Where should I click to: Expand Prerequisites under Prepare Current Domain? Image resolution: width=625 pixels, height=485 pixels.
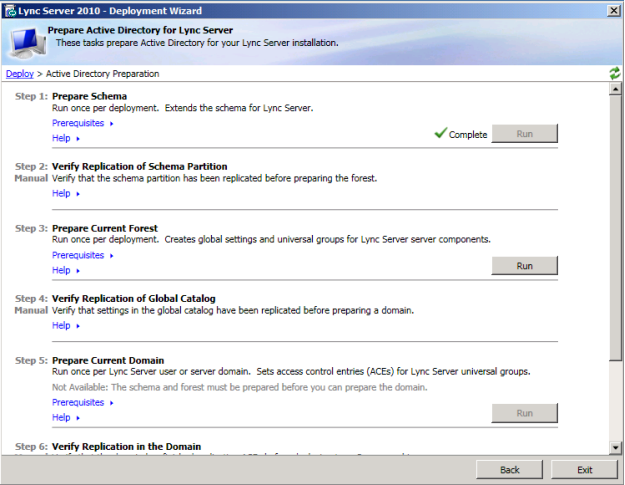82,402
